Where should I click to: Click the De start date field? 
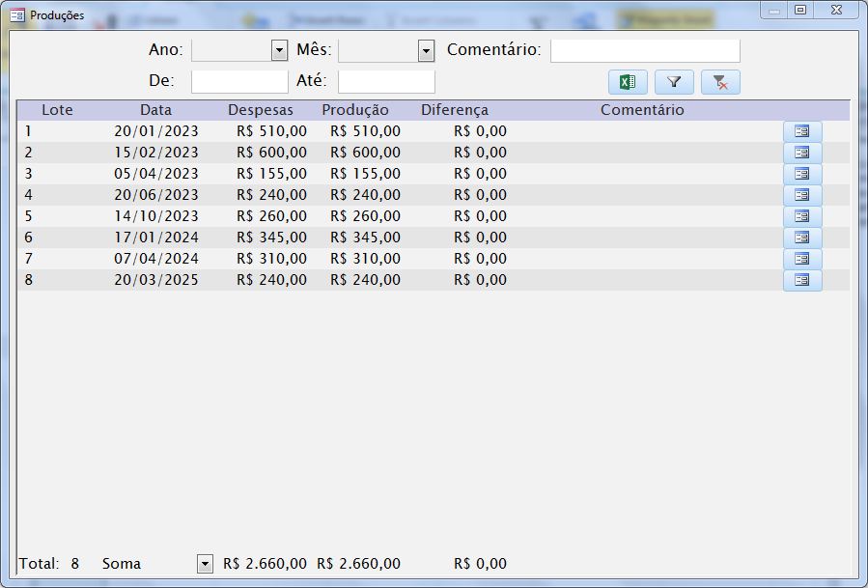coord(239,81)
